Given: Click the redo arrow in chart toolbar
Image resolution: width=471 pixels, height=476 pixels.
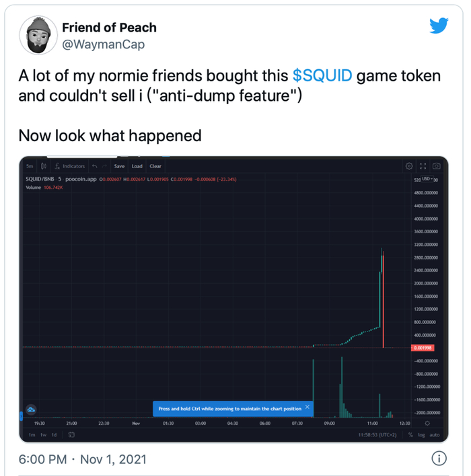Looking at the screenshot, I should (105, 166).
